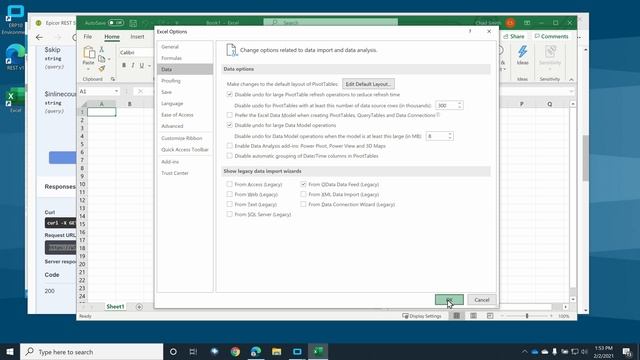This screenshot has width=640, height=360.
Task: Adjust PivotTable rows stepper set to 300
Action: 460,105
